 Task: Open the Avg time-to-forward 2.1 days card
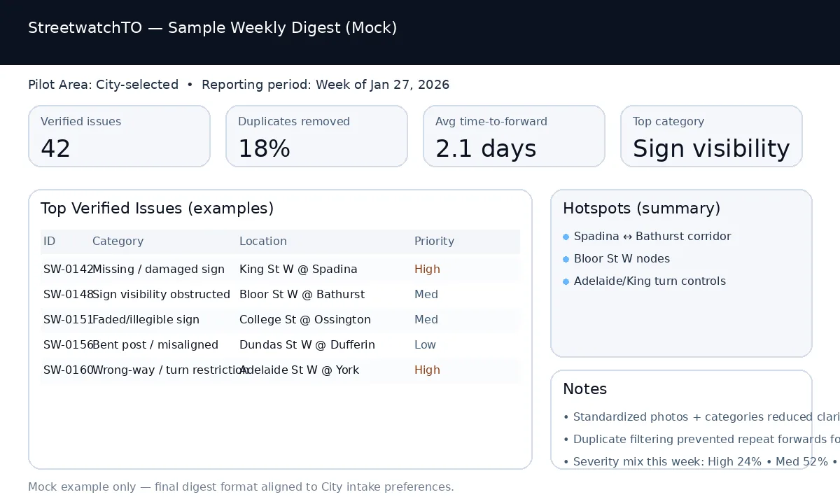coord(514,136)
